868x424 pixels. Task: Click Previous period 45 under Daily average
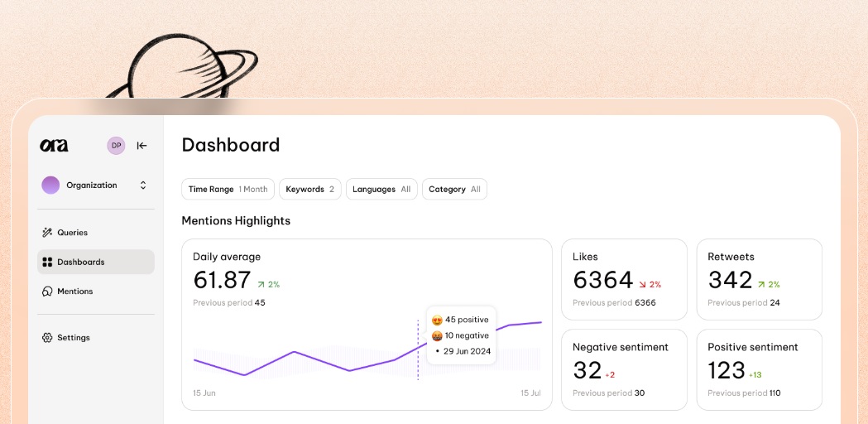click(x=228, y=302)
